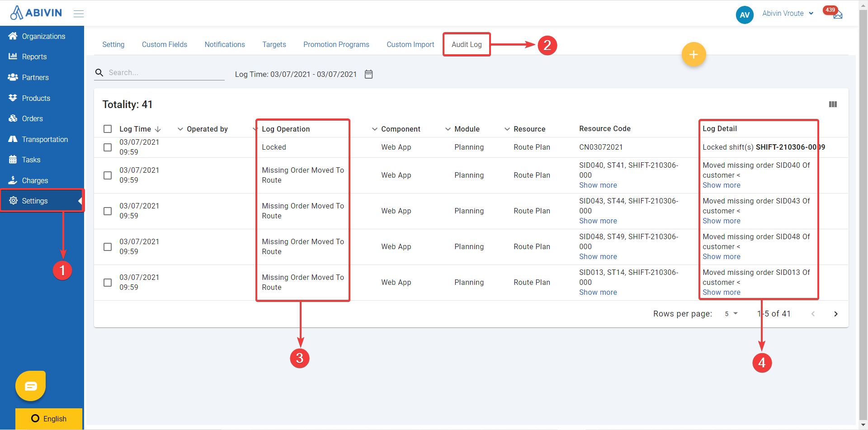
Task: Expand the Component column filter
Action: pyautogui.click(x=375, y=129)
